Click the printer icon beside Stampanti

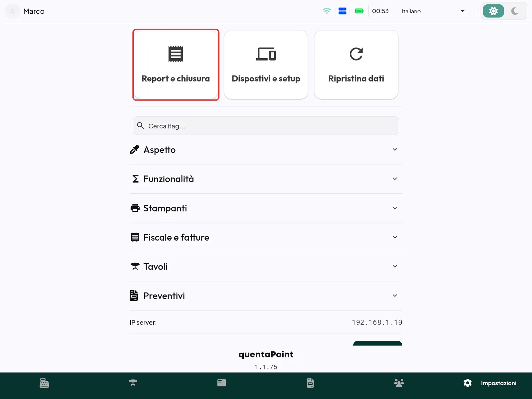[135, 208]
